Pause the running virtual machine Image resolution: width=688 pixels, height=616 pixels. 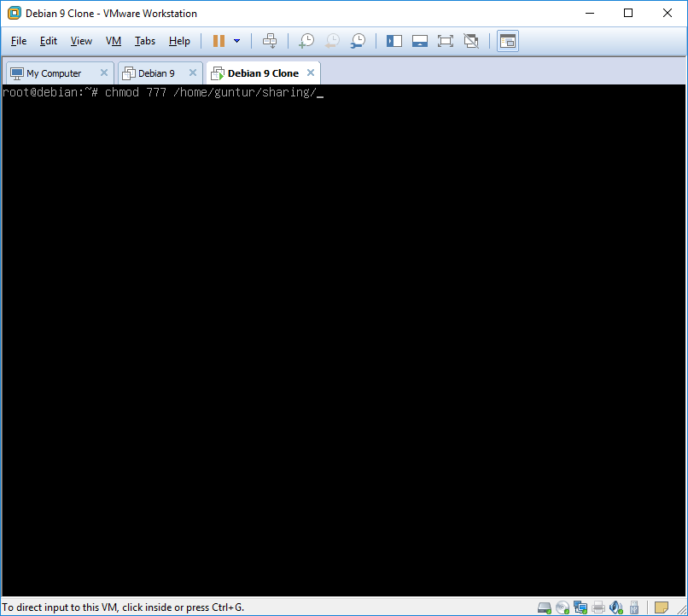coord(219,41)
